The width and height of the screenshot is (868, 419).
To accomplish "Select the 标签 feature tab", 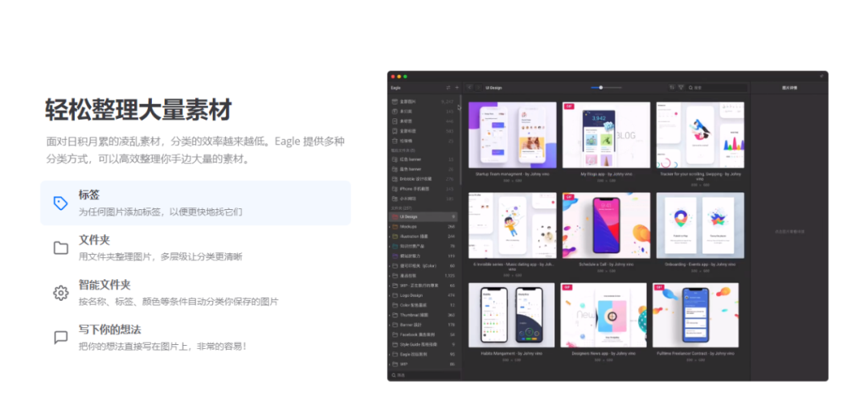I will (195, 203).
